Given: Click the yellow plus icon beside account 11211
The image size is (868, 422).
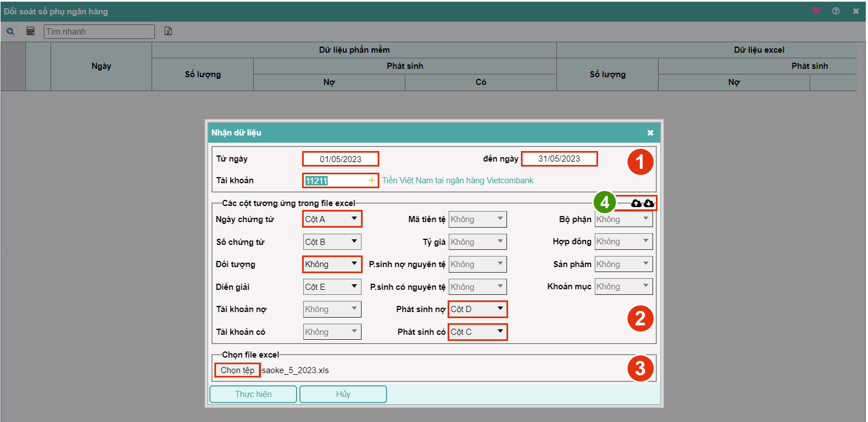Looking at the screenshot, I should click(372, 180).
